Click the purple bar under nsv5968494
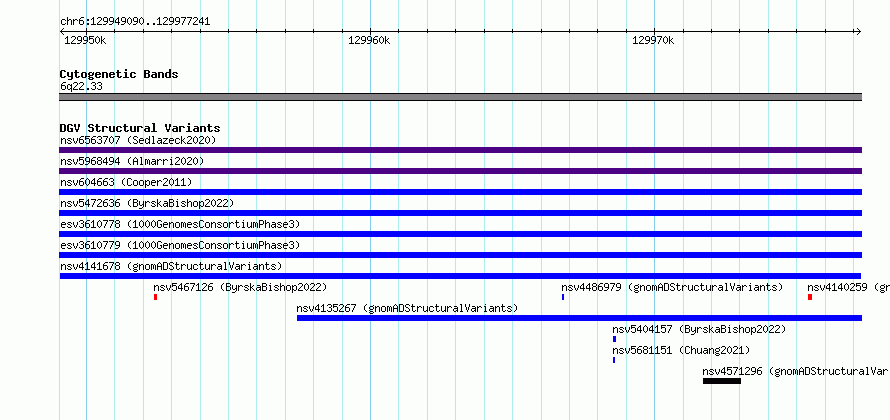Image resolution: width=890 pixels, height=420 pixels. pos(461,171)
